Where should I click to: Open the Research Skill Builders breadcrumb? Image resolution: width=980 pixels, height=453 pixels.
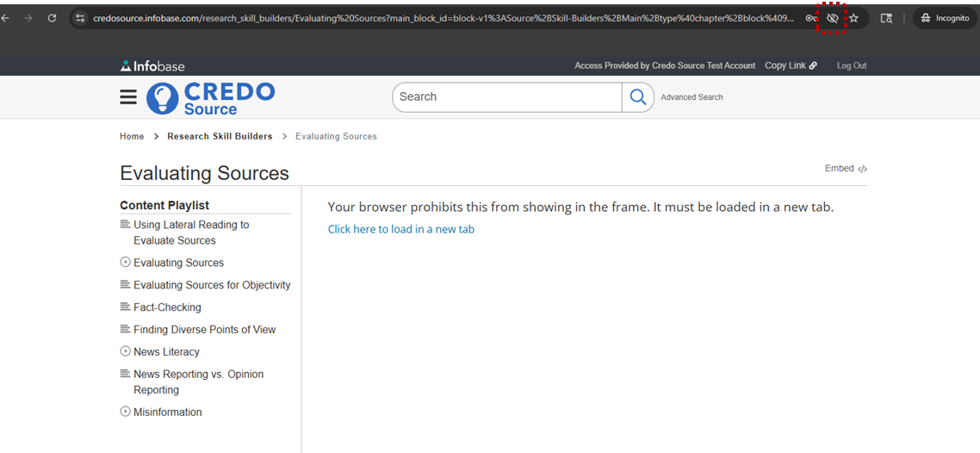(x=220, y=136)
